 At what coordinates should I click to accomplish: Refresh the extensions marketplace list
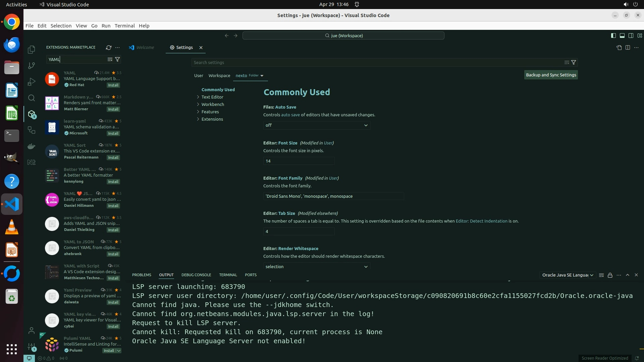(108, 48)
